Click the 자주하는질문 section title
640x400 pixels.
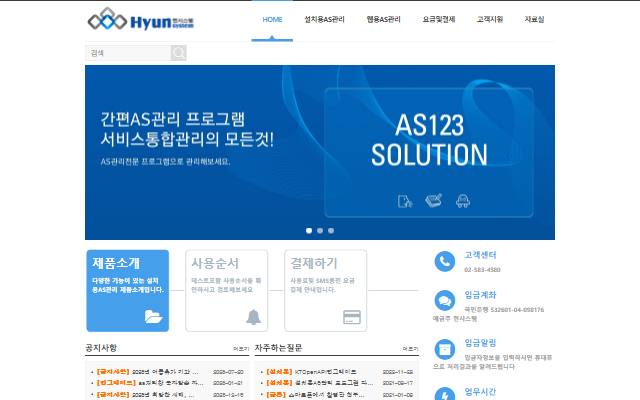[278, 348]
